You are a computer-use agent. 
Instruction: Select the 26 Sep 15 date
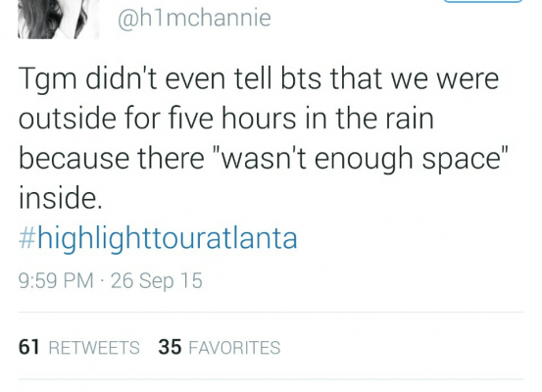click(157, 280)
